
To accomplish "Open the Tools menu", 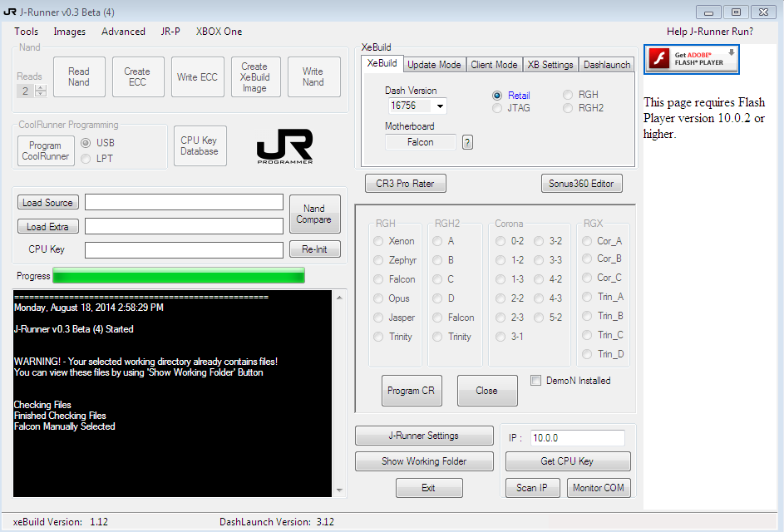I will coord(26,32).
